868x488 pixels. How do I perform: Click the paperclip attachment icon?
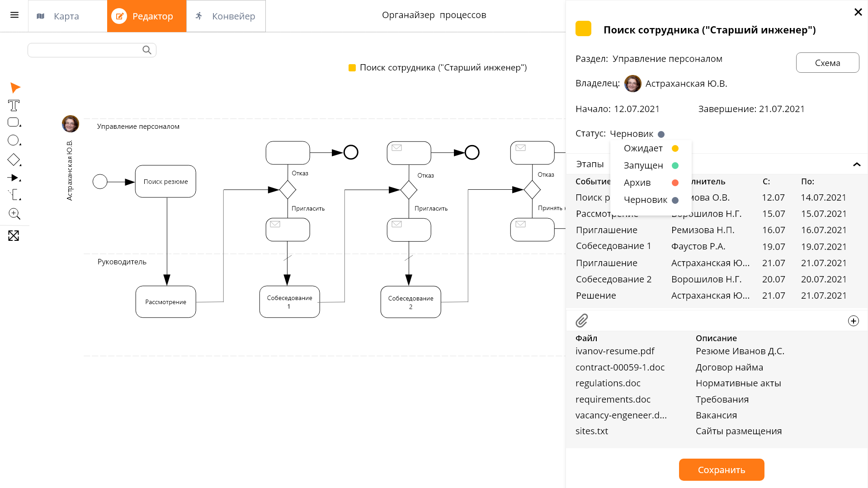pyautogui.click(x=582, y=321)
